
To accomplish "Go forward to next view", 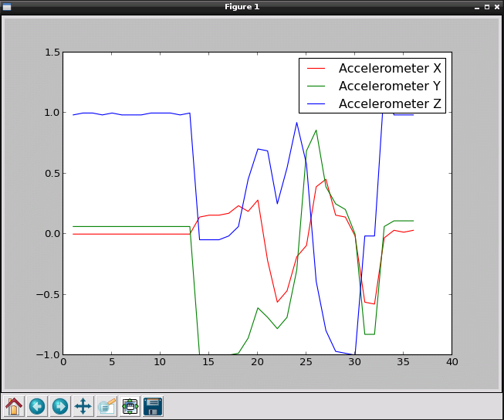I will tap(60, 406).
